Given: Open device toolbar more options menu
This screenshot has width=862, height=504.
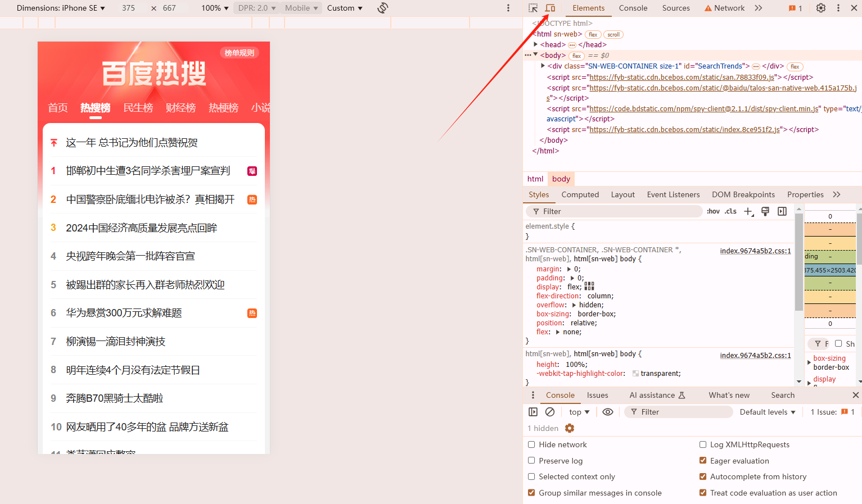Looking at the screenshot, I should point(508,8).
